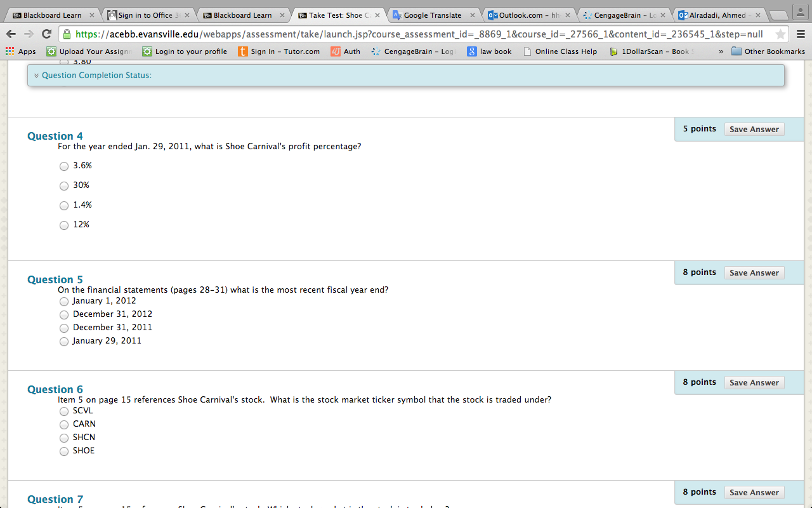Viewport: 812px width, 508px height.
Task: Select SCVL ticker for Question 6
Action: 64,411
